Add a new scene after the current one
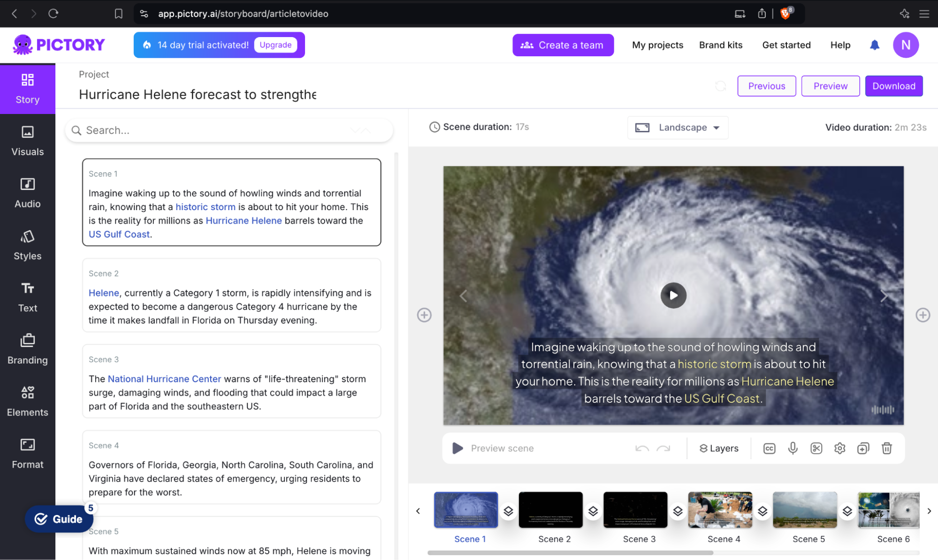 pyautogui.click(x=923, y=315)
